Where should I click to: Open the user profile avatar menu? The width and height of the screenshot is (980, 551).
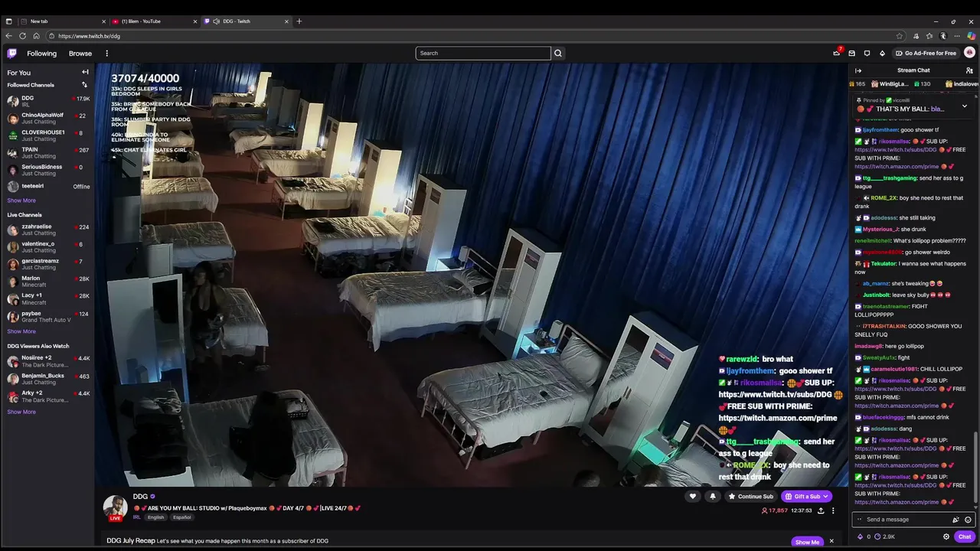(969, 53)
